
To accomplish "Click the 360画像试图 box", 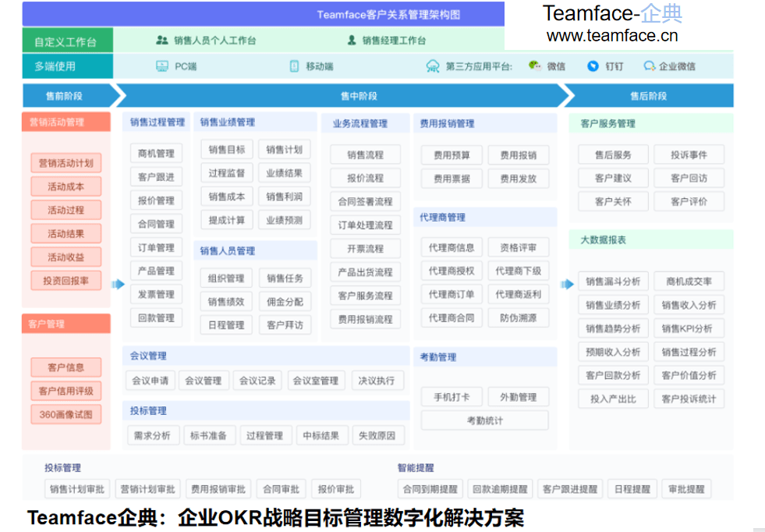I will point(66,414).
